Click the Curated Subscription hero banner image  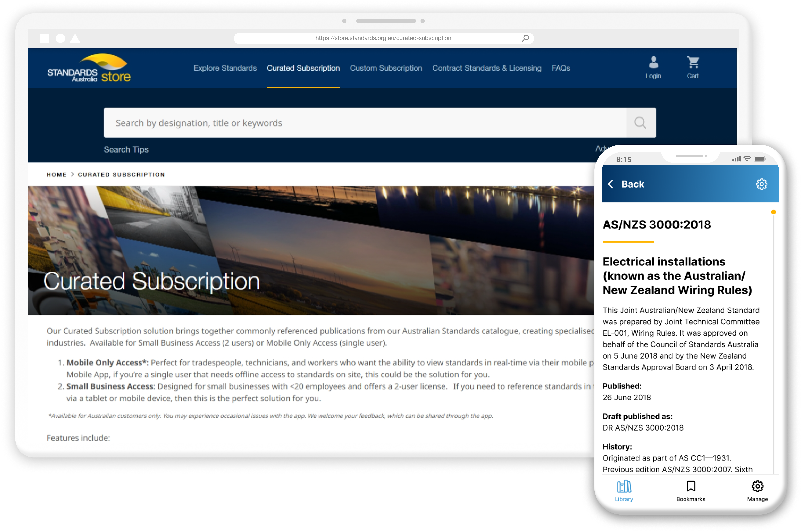pyautogui.click(x=311, y=250)
